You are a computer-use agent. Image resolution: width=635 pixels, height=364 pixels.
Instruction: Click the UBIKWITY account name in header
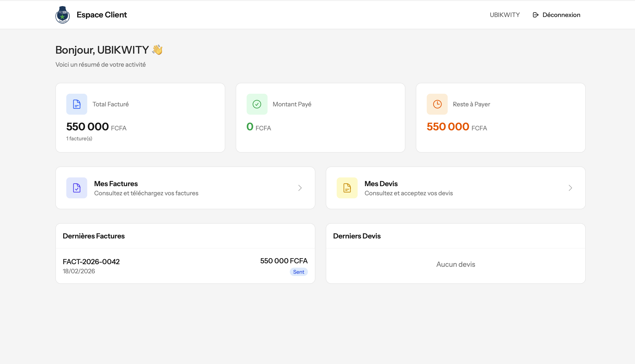pyautogui.click(x=504, y=15)
